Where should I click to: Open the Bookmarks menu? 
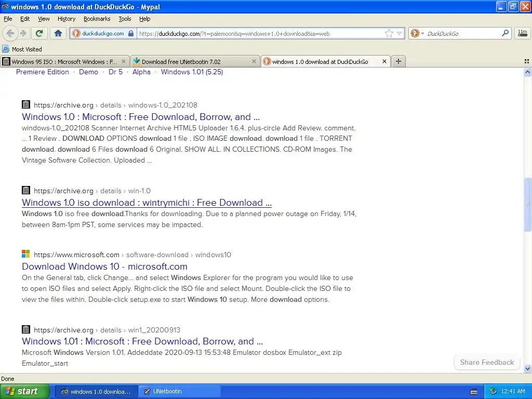point(97,19)
